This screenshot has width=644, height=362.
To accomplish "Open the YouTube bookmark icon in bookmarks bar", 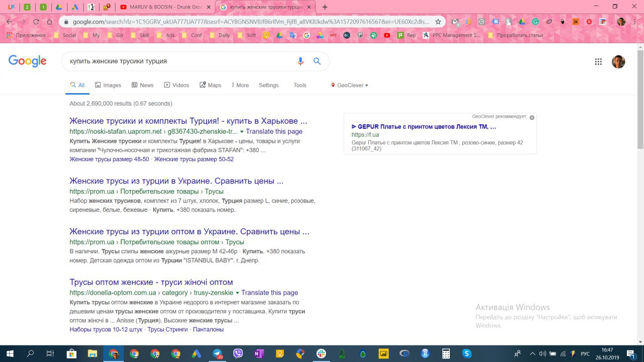I will coord(387,35).
